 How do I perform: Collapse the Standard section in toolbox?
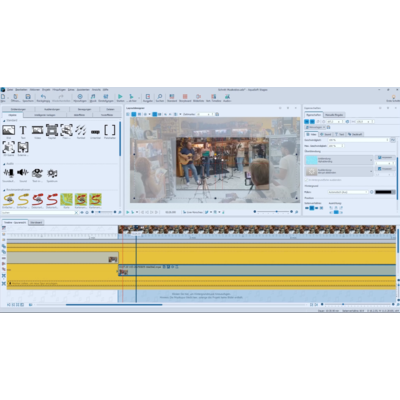(4, 120)
